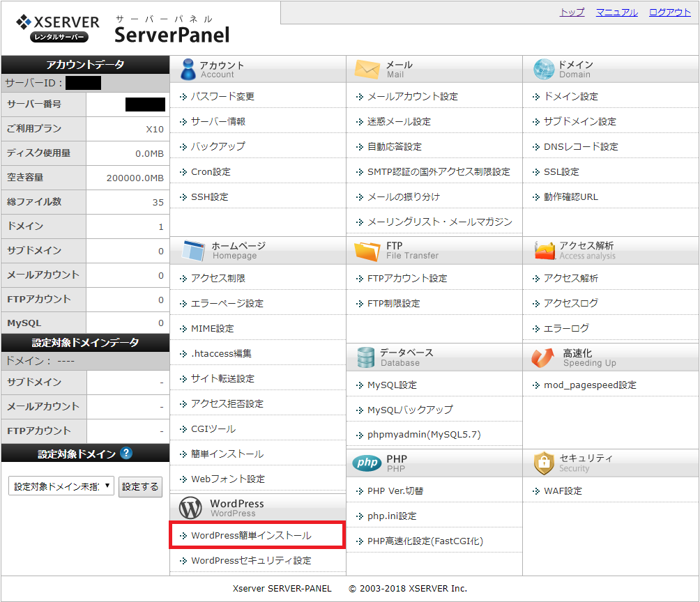700x602 pixels.
Task: Click the ログアウト link
Action: click(669, 13)
